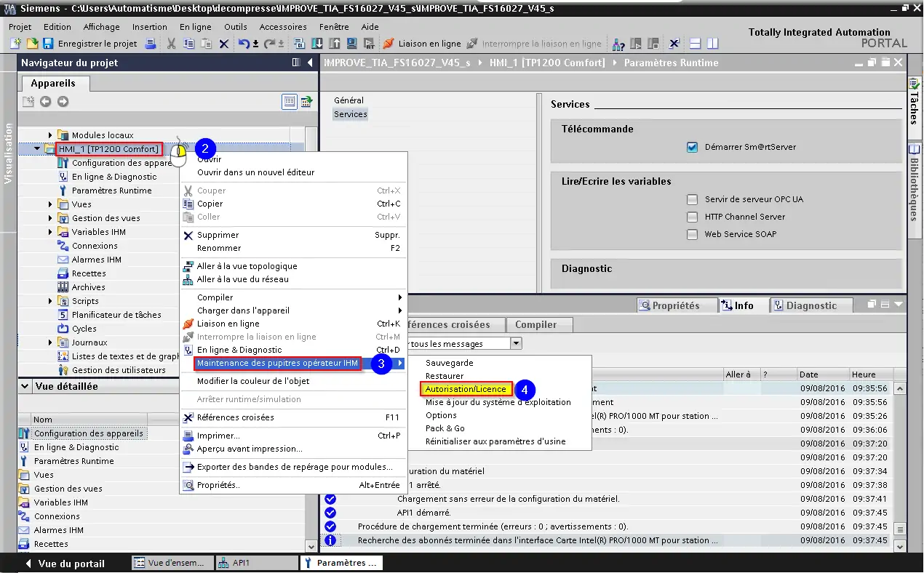Open the message filter dropdown arrow
924x573 pixels.
click(x=517, y=343)
